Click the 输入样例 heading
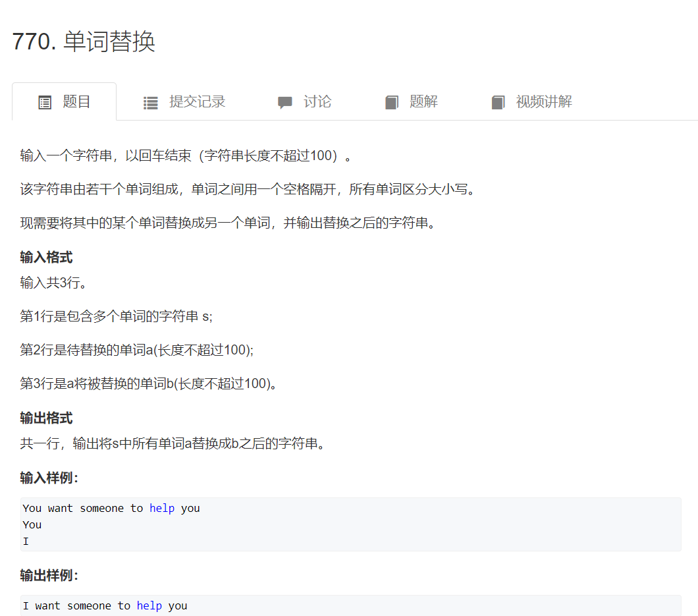Viewport: 698px width, 616px height. tap(49, 478)
